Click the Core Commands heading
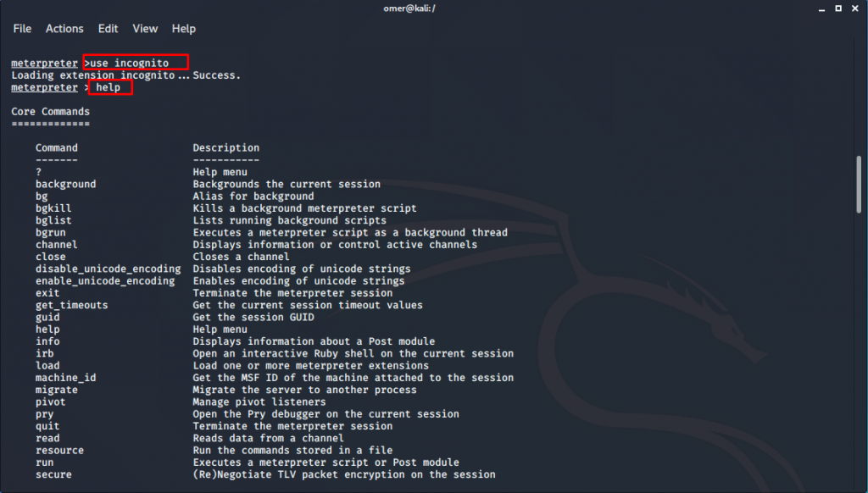The image size is (868, 493). coord(49,111)
